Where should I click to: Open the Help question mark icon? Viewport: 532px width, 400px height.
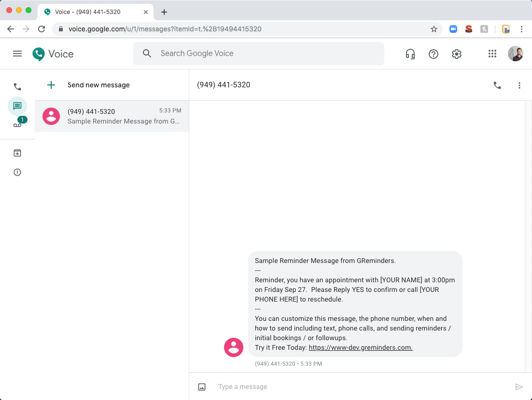pyautogui.click(x=433, y=54)
